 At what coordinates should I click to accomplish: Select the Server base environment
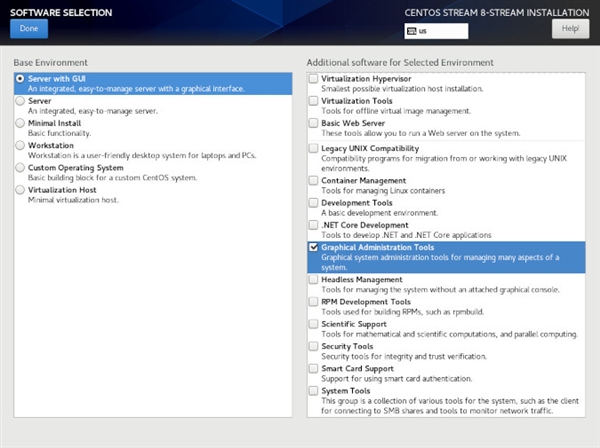[x=20, y=101]
